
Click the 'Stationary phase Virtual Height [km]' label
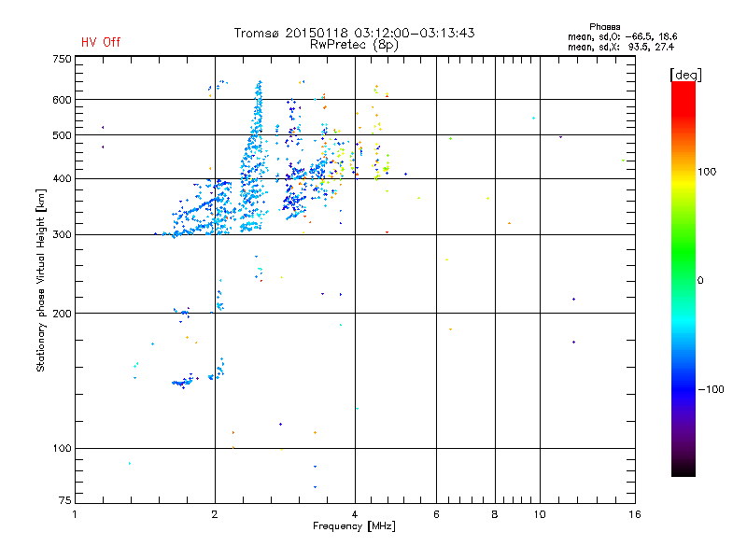click(x=41, y=281)
